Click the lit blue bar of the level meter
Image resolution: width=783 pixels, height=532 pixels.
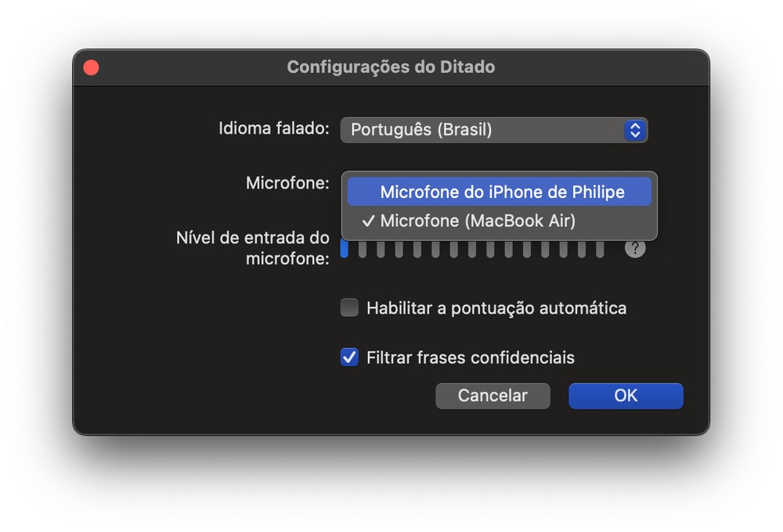345,250
